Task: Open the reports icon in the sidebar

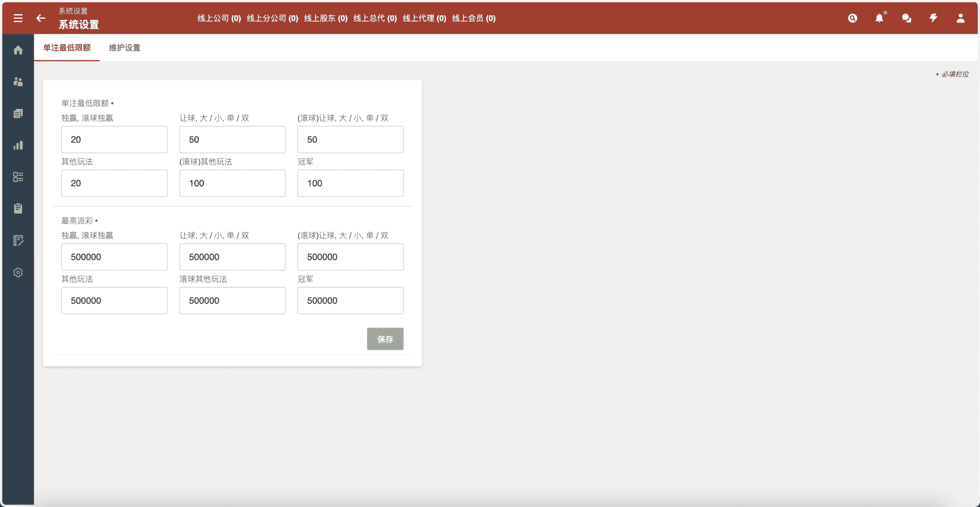Action: (x=18, y=113)
